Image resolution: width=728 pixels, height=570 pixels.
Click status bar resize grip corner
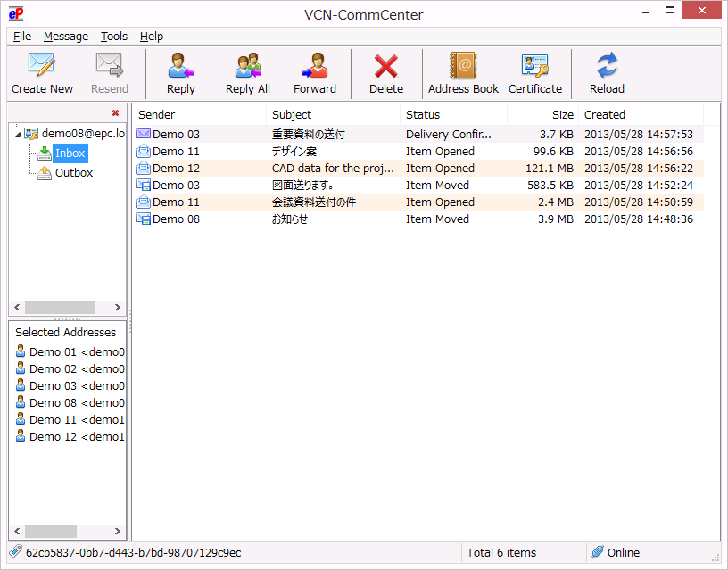[716, 558]
